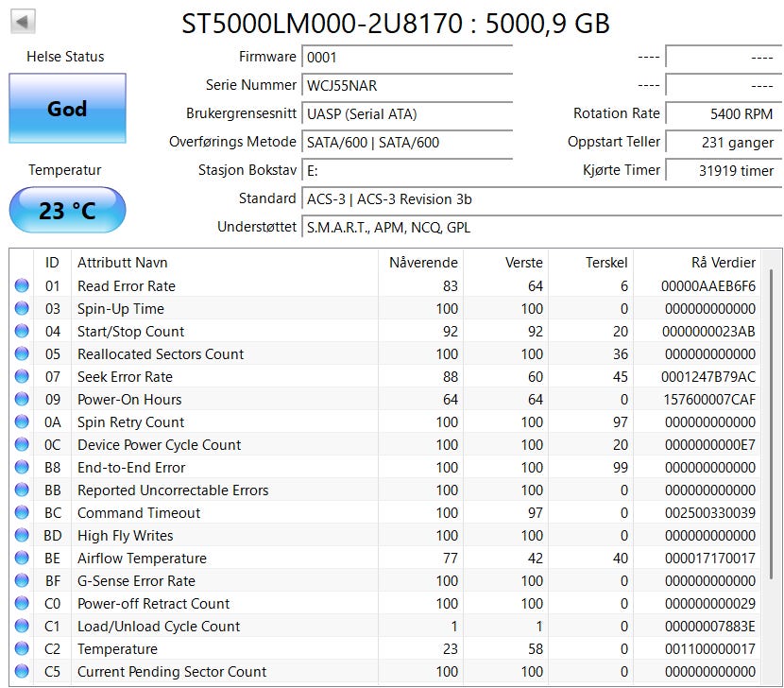Viewport: 784px width, 688px height.
Task: Click the 23 °C temperature button
Action: tap(67, 210)
